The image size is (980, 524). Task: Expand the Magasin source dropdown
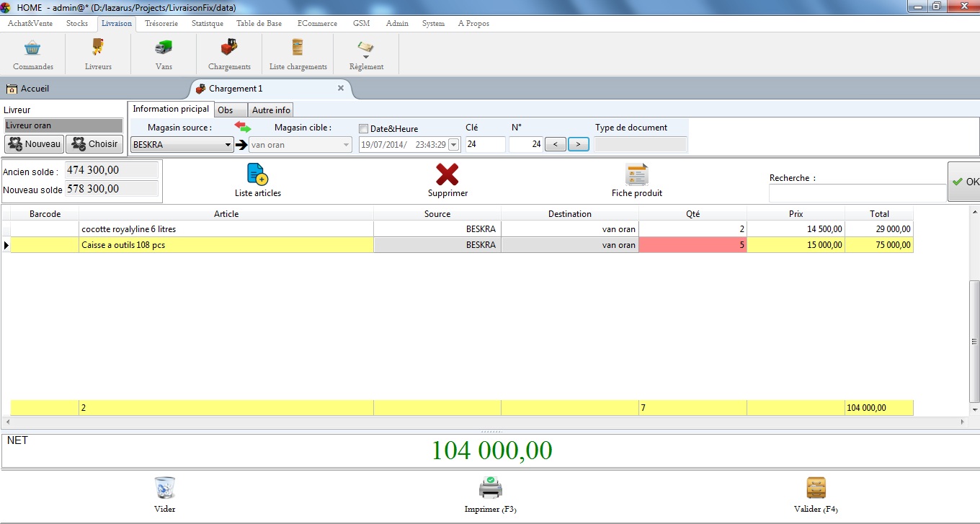228,145
